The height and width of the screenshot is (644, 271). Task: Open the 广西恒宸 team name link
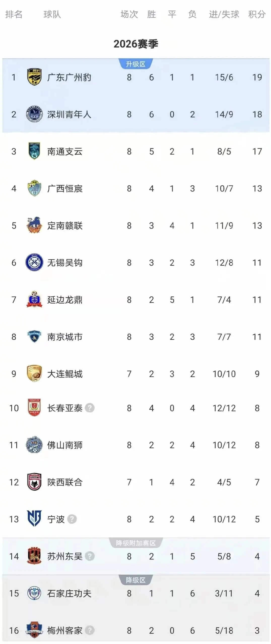coord(65,188)
